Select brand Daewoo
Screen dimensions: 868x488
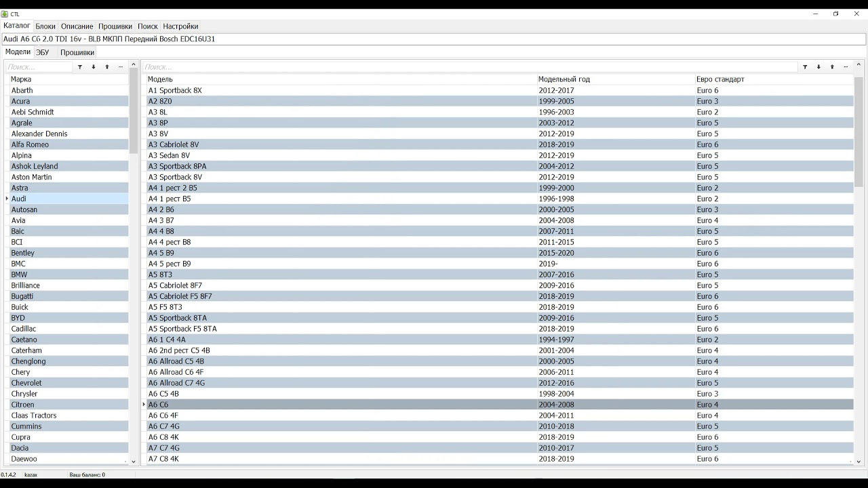point(68,459)
